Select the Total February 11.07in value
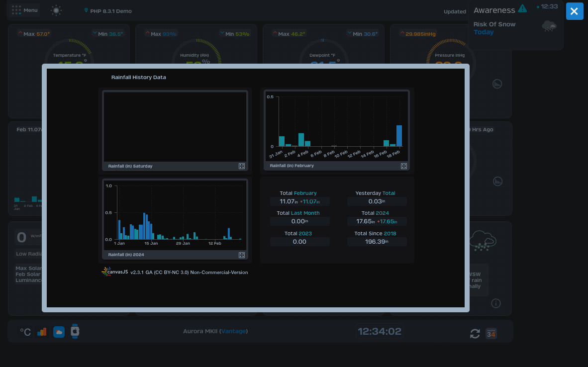The width and height of the screenshot is (588, 367). coord(299,202)
